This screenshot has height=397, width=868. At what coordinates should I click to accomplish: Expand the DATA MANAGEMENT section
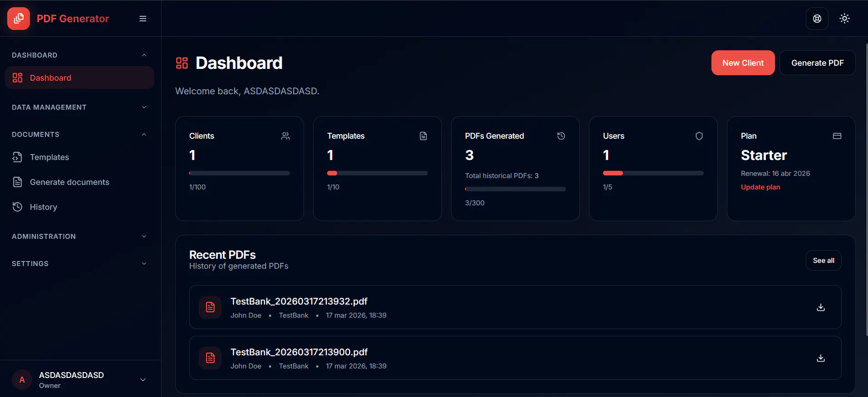coord(80,107)
